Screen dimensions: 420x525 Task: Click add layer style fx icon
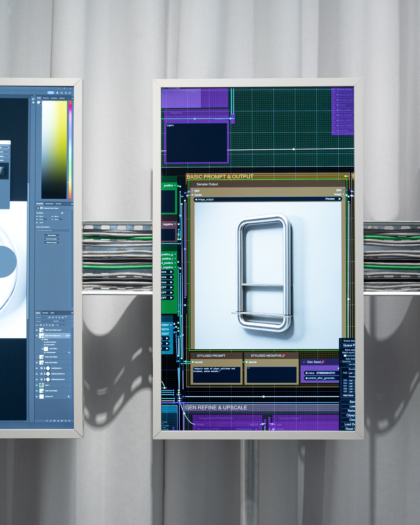click(51, 421)
